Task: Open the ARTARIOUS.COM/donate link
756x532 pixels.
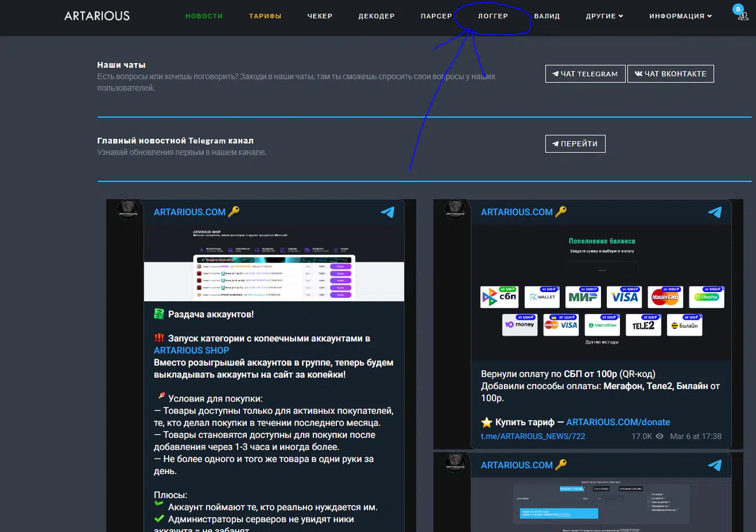Action: (618, 422)
